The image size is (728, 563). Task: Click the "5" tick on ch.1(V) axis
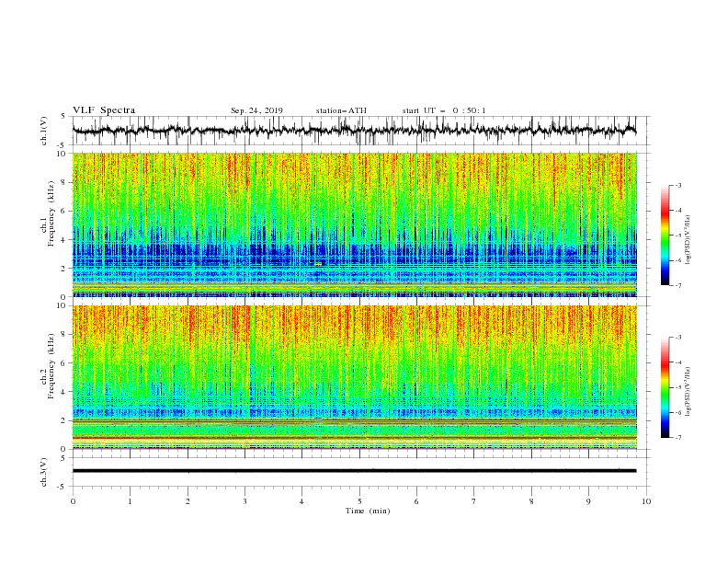pos(63,116)
